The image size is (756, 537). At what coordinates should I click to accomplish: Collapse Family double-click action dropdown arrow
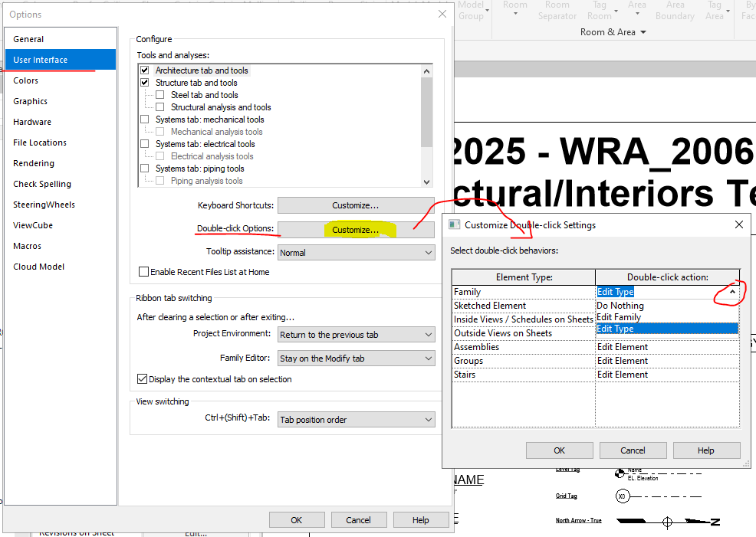[732, 292]
